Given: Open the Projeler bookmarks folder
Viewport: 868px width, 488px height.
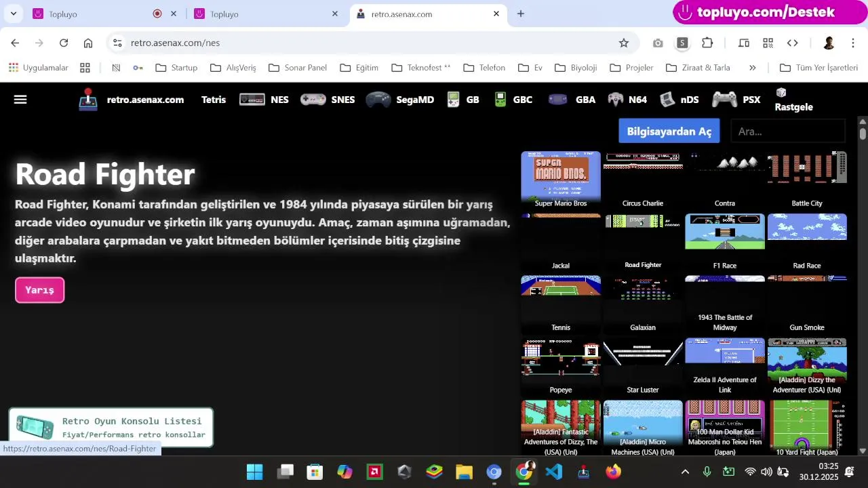Looking at the screenshot, I should [631, 68].
